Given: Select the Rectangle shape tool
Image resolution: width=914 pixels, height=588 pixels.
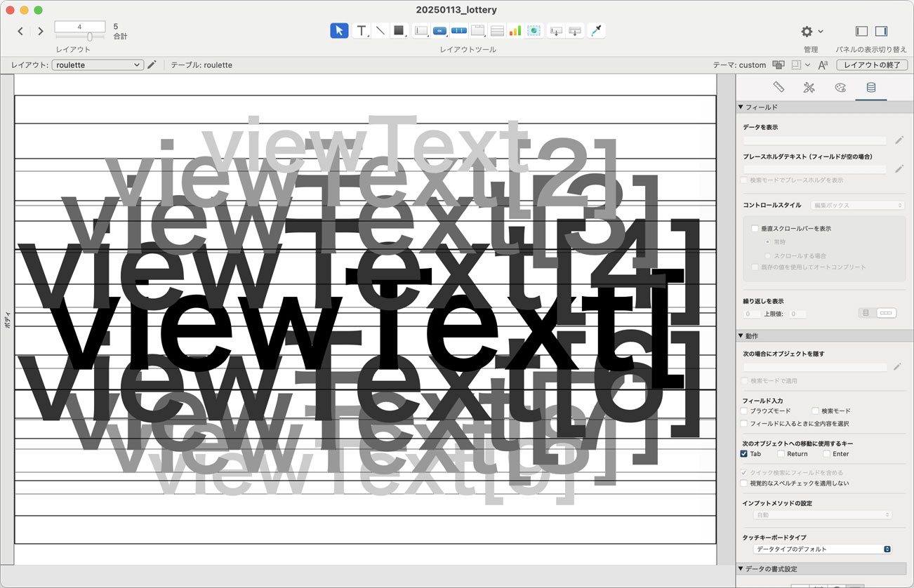Looking at the screenshot, I should [399, 30].
